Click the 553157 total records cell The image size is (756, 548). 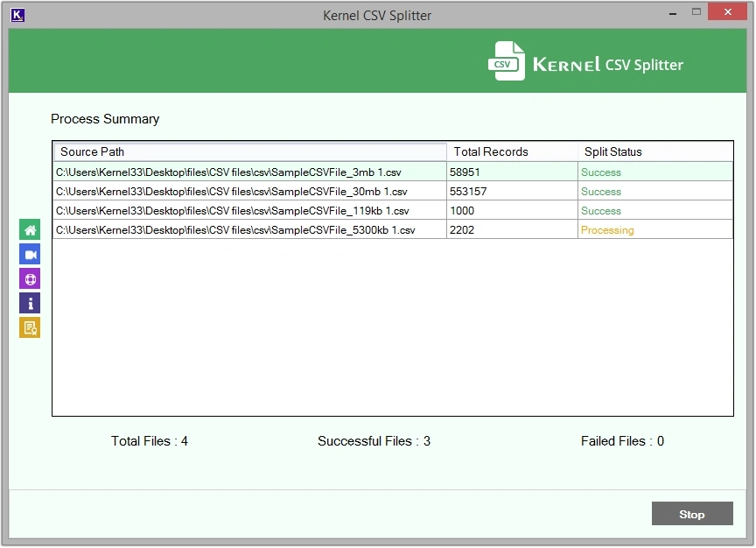tap(468, 192)
